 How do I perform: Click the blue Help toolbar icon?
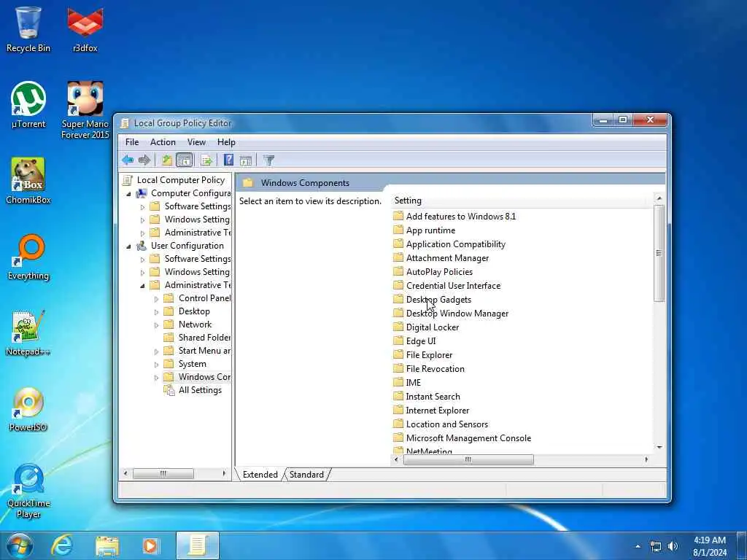(228, 160)
